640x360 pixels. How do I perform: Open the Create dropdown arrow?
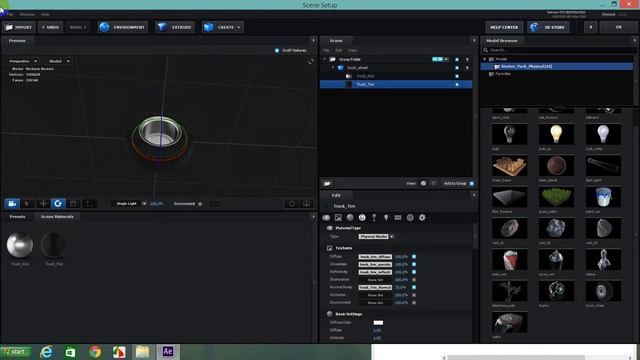239,27
